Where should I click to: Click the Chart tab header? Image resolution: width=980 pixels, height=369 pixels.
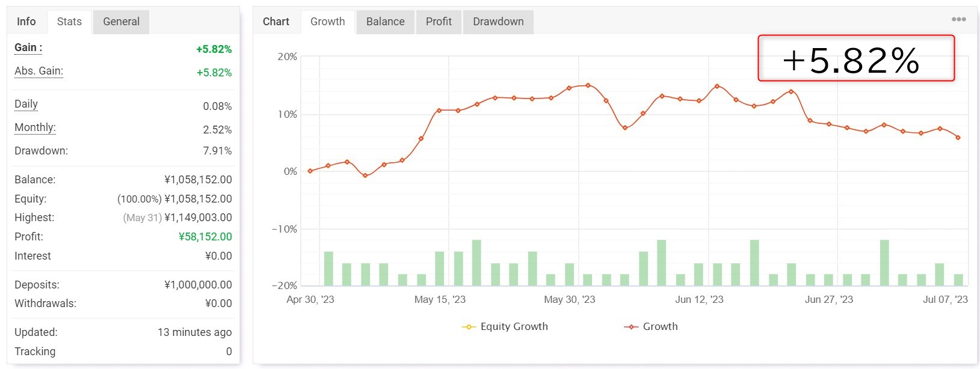pyautogui.click(x=276, y=22)
